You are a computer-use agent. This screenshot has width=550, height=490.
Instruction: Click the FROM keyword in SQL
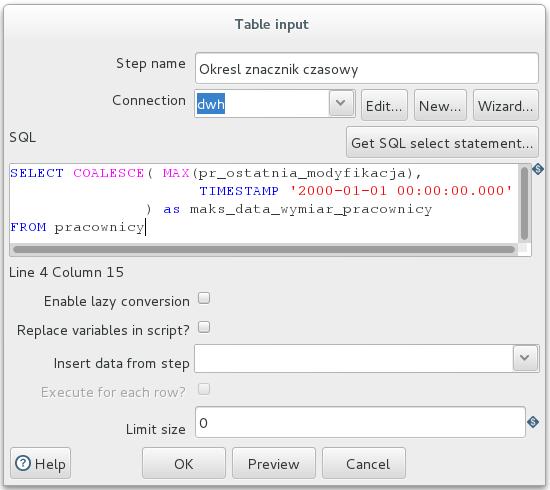(28, 227)
